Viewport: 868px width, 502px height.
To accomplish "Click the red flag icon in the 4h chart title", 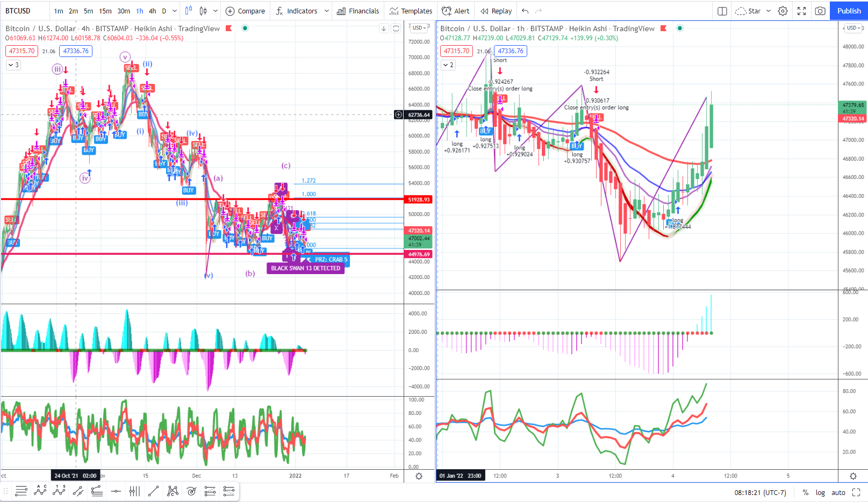I will point(228,28).
